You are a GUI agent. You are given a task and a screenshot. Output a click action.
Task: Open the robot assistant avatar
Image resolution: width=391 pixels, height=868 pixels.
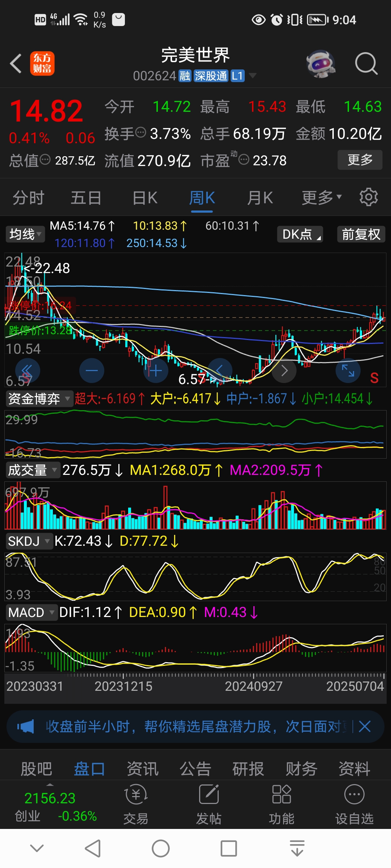tap(320, 64)
